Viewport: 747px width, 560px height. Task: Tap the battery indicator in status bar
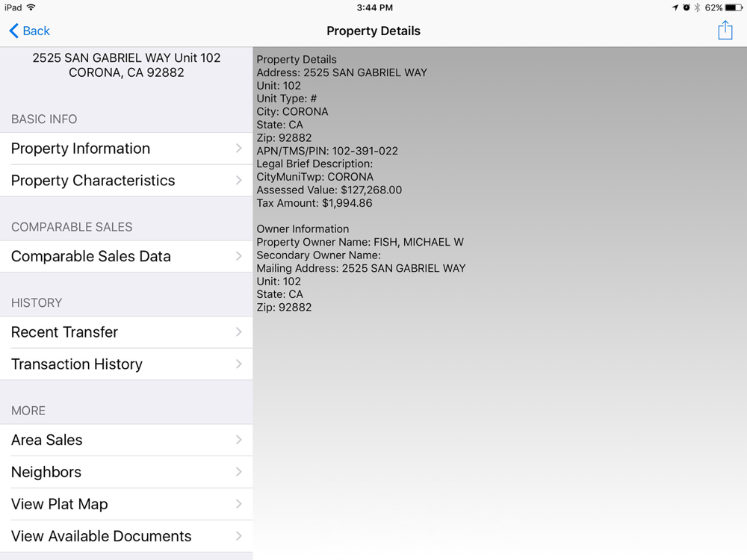734,7
